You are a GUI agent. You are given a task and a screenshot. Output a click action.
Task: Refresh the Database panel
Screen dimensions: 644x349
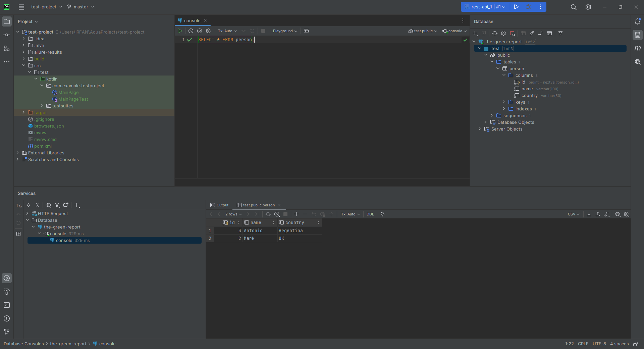click(494, 33)
